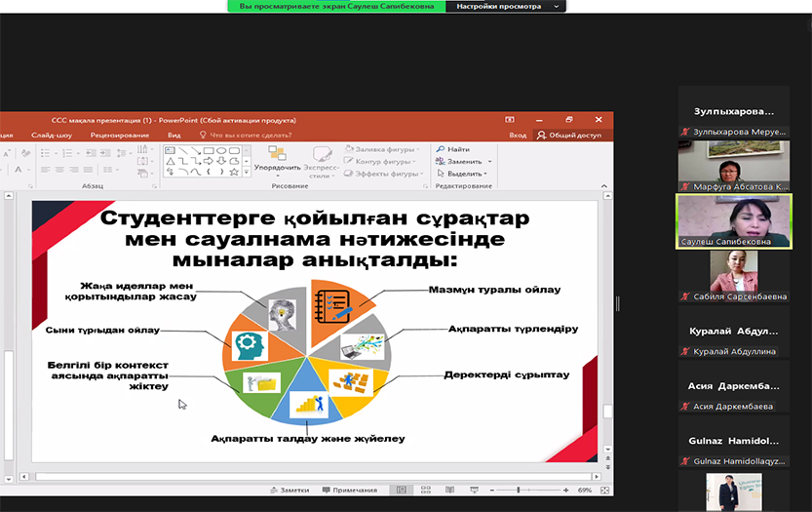The width and height of the screenshot is (812, 512).
Task: Open the Рецензирование tab
Action: 120,135
